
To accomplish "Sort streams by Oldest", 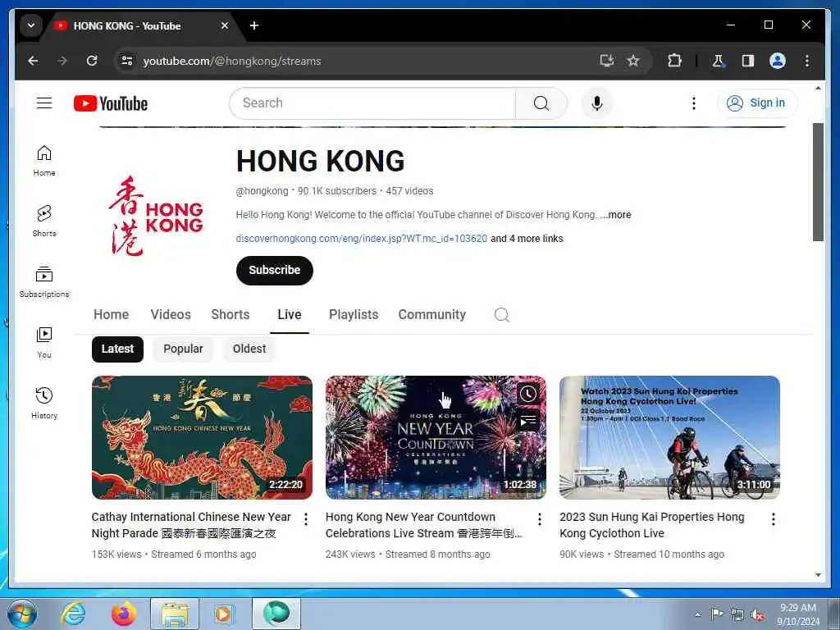I will (249, 349).
